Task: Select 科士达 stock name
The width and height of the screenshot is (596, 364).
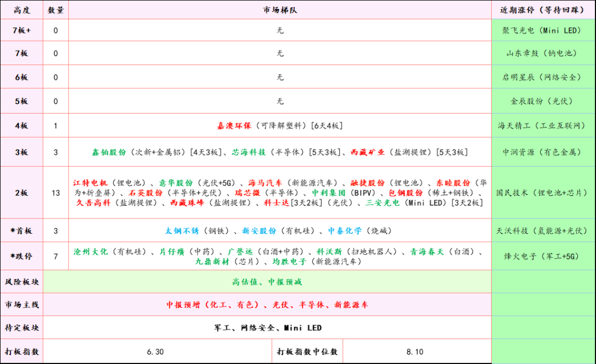Action: click(x=276, y=202)
